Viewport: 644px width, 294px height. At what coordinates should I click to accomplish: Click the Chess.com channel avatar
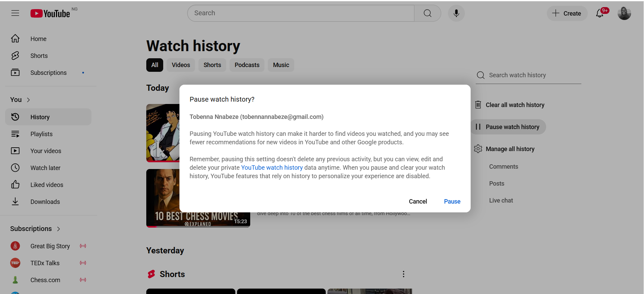click(x=15, y=280)
